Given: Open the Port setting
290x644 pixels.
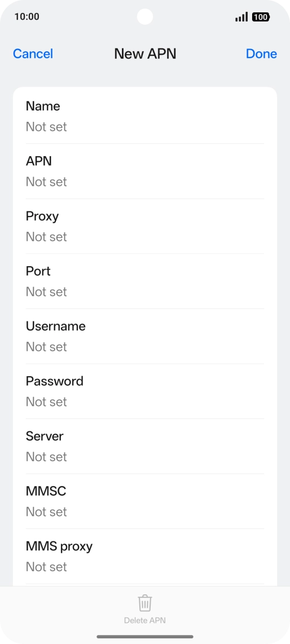Looking at the screenshot, I should tap(145, 281).
